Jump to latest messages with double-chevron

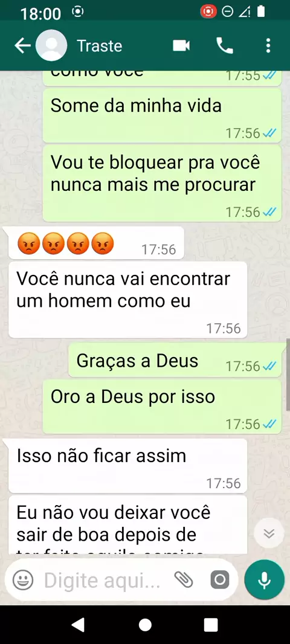click(x=269, y=533)
